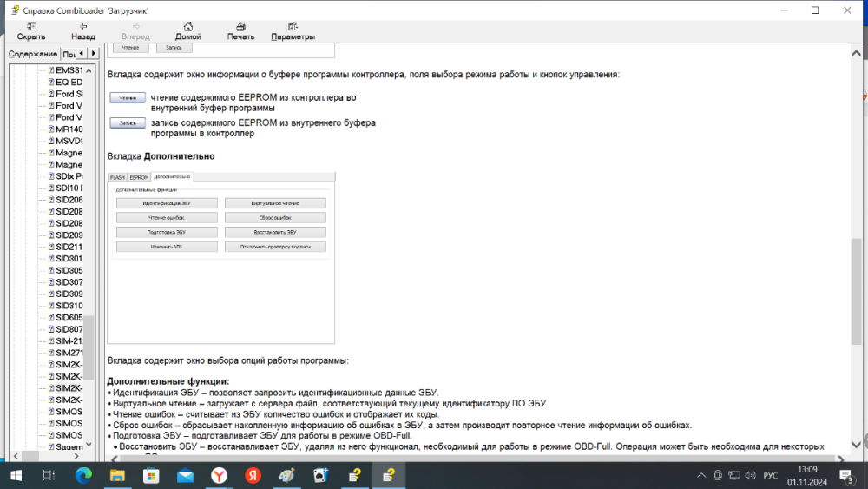Open Yandex Browser from the taskbar
This screenshot has height=489, width=868.
(220, 476)
